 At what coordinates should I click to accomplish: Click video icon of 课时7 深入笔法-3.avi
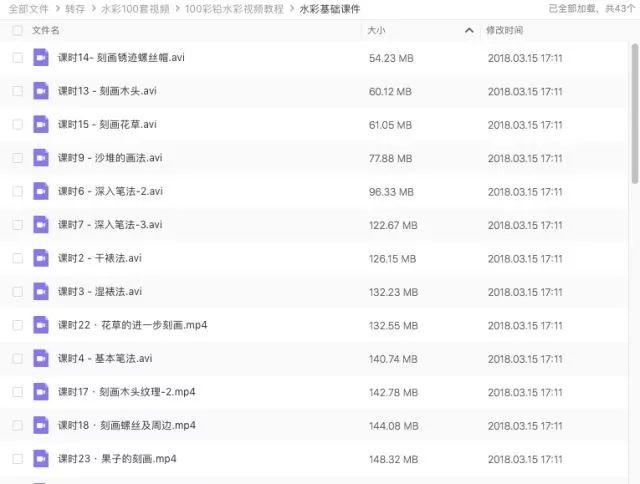(x=41, y=225)
